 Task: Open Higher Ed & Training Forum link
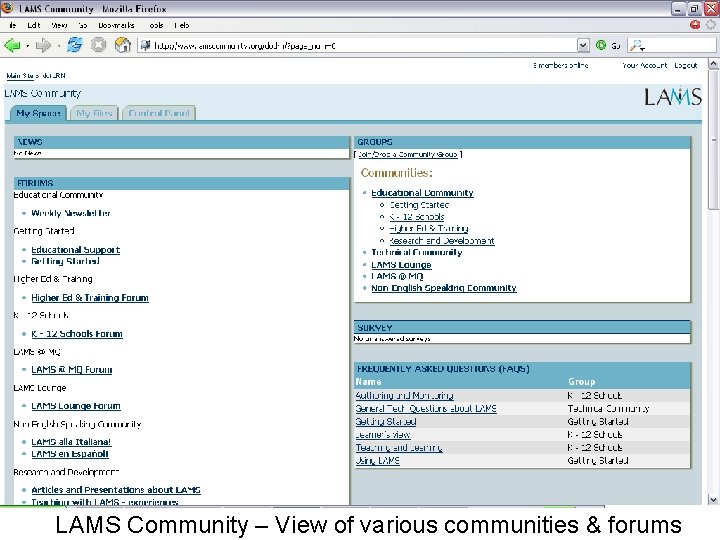point(90,298)
